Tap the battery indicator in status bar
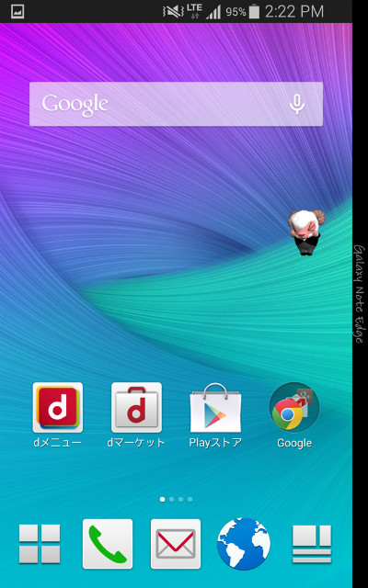 [254, 12]
